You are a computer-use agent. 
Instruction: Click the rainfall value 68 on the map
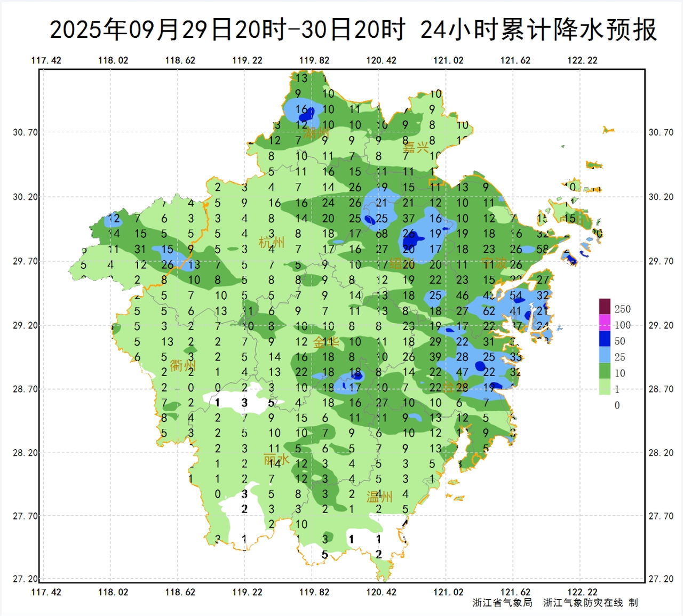tap(382, 234)
